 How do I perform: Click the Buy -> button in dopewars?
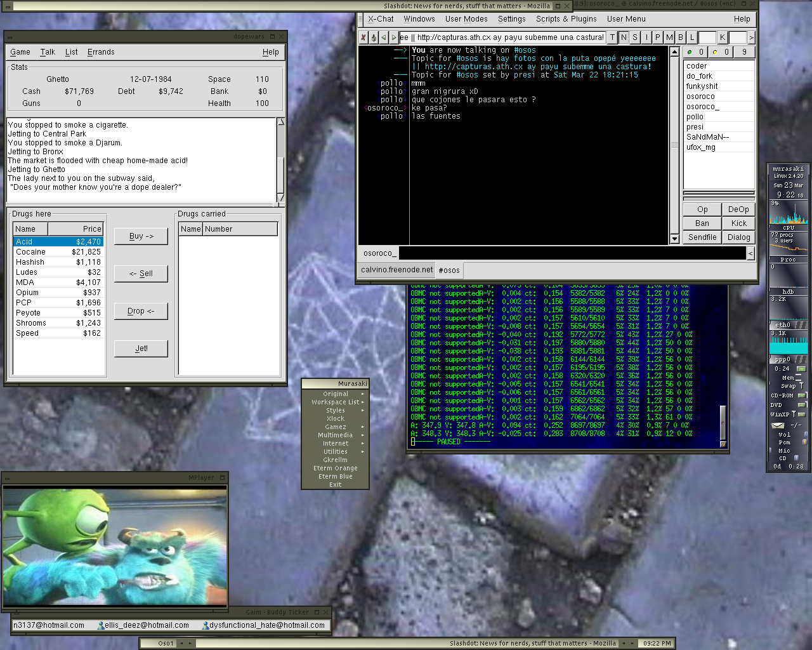coord(141,236)
